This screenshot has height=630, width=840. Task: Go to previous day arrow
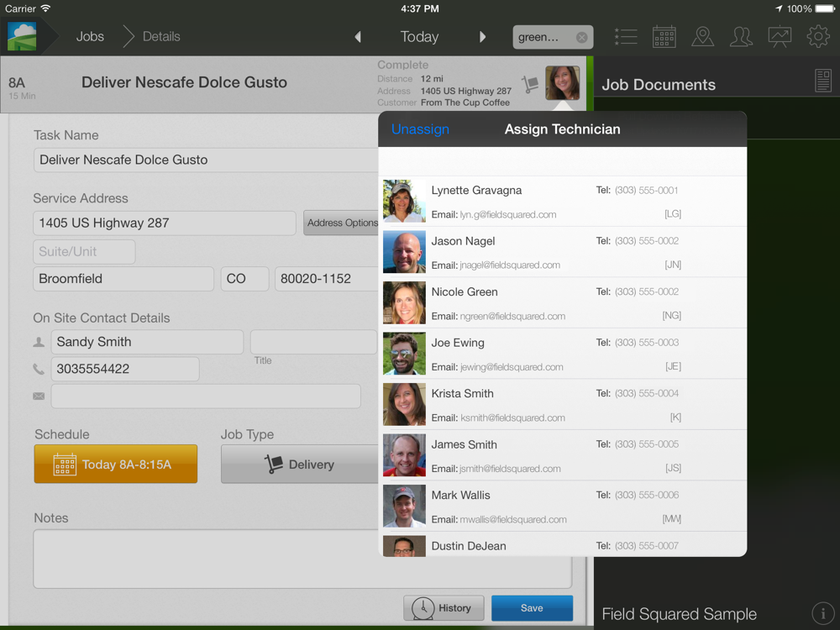point(358,37)
